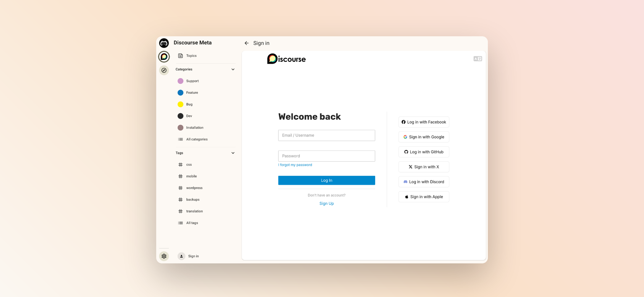This screenshot has width=644, height=297.
Task: Click the back arrow next to Sign in
Action: (247, 43)
